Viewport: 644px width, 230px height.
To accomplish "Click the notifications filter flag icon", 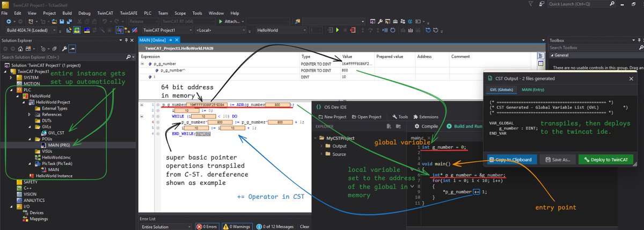I will [x=531, y=4].
